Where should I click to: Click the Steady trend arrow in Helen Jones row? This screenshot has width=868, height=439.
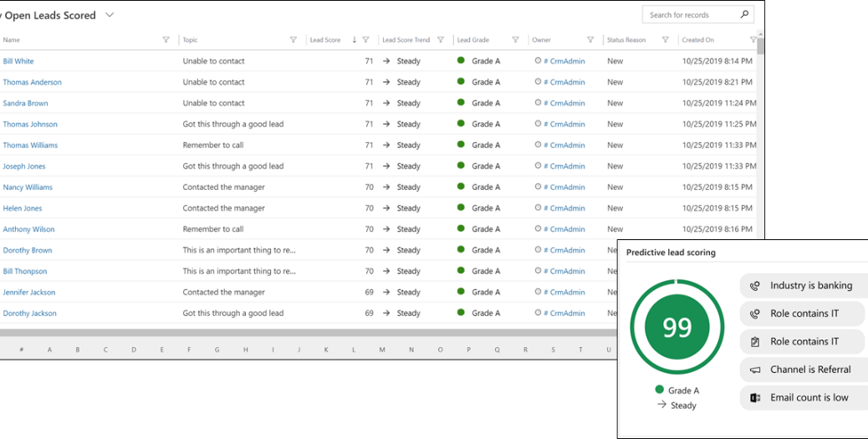385,208
